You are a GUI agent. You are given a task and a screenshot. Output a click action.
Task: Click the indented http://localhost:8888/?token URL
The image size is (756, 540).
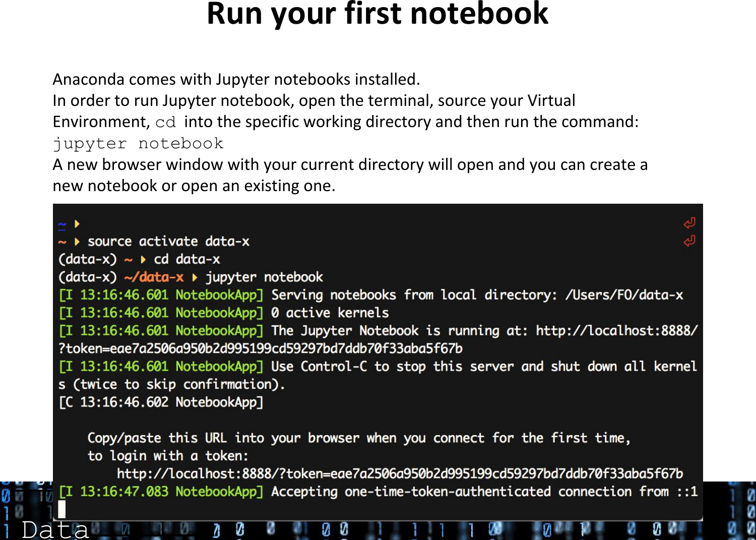(x=400, y=473)
